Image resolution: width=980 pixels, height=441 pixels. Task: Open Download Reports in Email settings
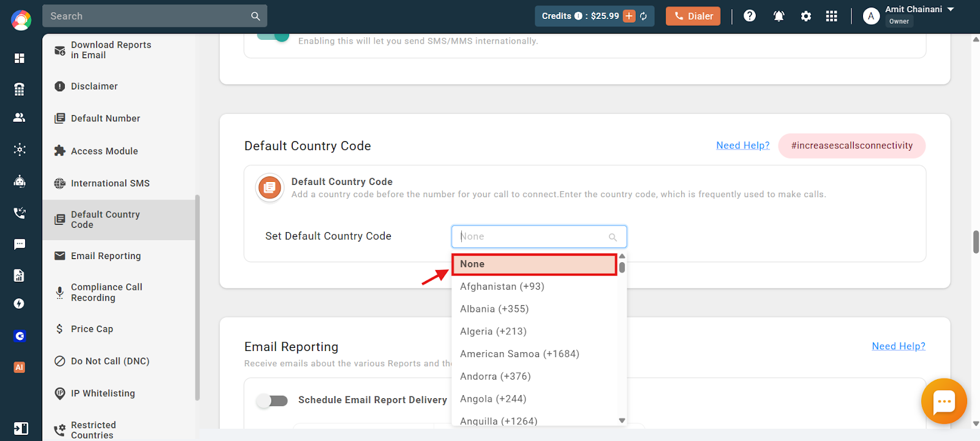(x=119, y=50)
